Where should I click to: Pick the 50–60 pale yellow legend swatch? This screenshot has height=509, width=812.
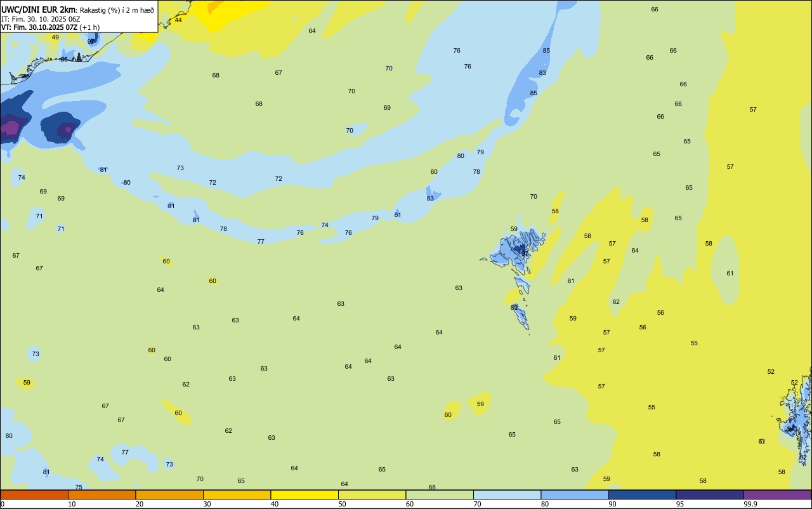point(372,494)
